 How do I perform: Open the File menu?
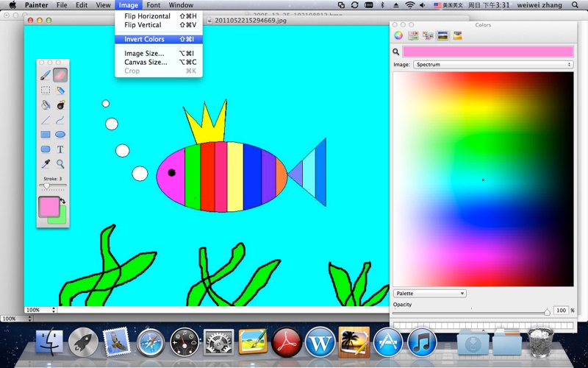(x=62, y=5)
